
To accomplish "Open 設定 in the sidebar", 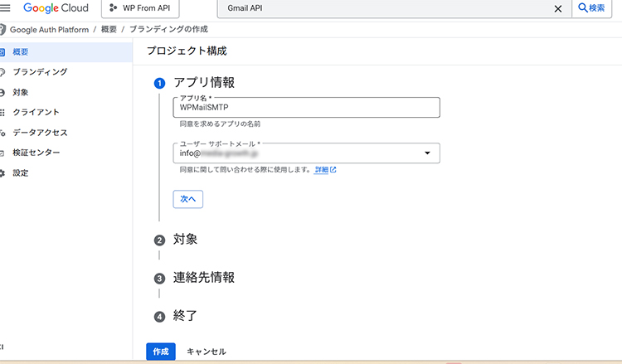I will point(22,173).
